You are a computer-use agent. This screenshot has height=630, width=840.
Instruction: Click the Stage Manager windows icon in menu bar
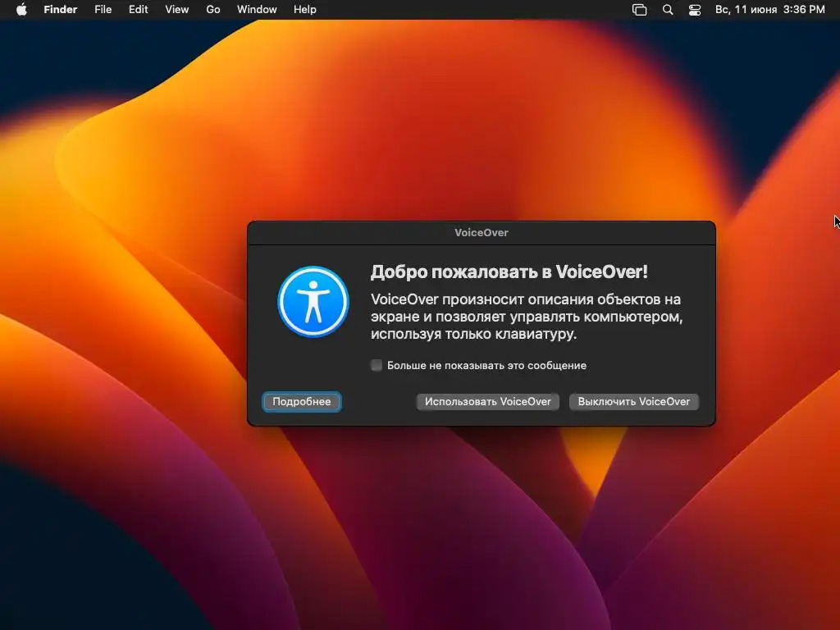[640, 10]
